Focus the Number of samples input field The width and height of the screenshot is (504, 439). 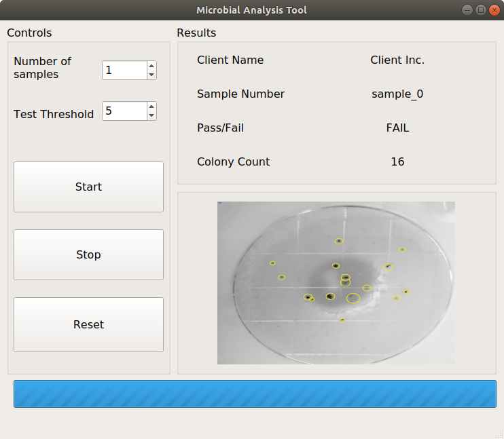124,71
